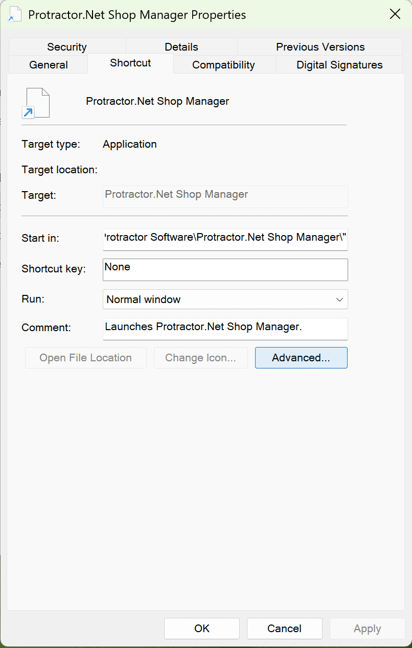Screen dimensions: 412x648
Task: Confirm with the OK button
Action: pyautogui.click(x=202, y=629)
